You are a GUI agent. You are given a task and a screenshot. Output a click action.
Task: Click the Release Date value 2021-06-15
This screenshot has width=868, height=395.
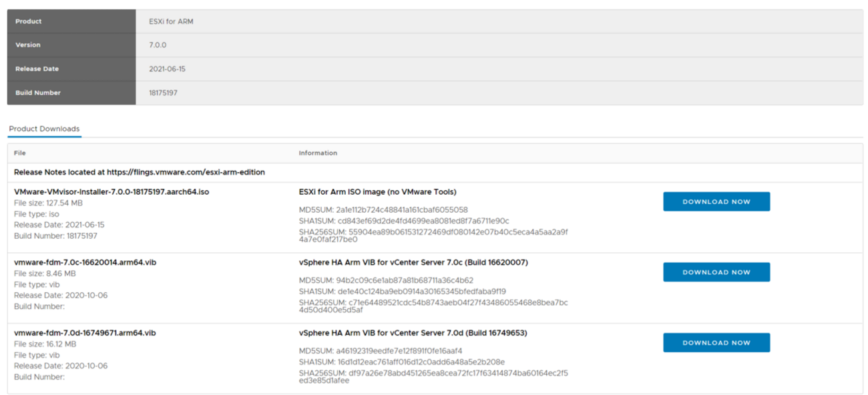coord(167,69)
